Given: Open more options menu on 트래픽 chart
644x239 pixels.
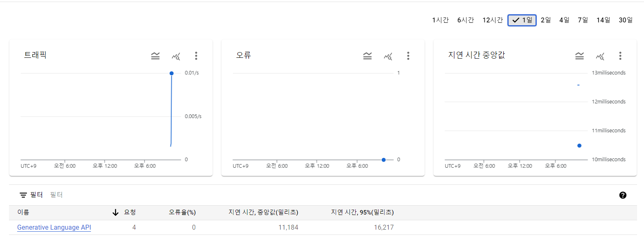Looking at the screenshot, I should point(196,56).
